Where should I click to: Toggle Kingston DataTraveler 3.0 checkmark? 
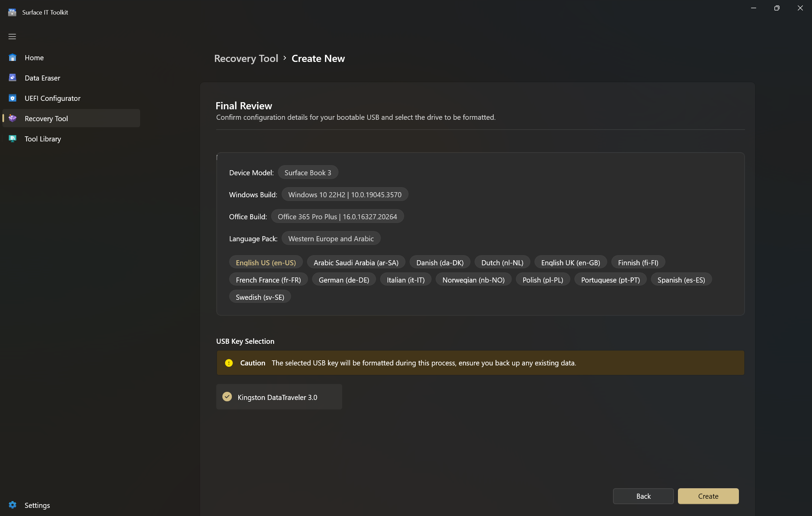[x=227, y=397]
